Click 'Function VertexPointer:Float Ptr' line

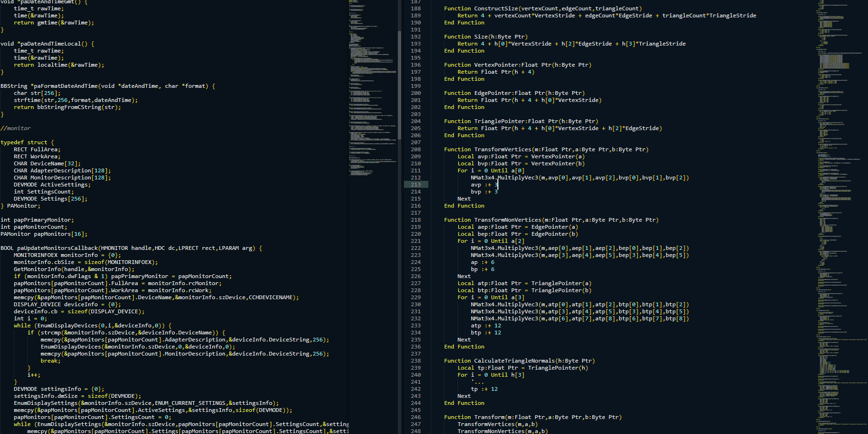518,65
